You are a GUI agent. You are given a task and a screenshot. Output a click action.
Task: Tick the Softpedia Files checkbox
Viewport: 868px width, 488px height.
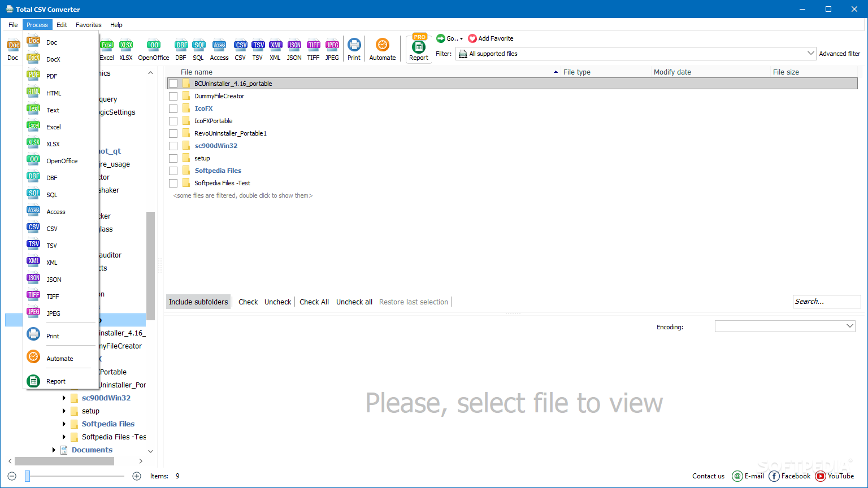pyautogui.click(x=173, y=171)
